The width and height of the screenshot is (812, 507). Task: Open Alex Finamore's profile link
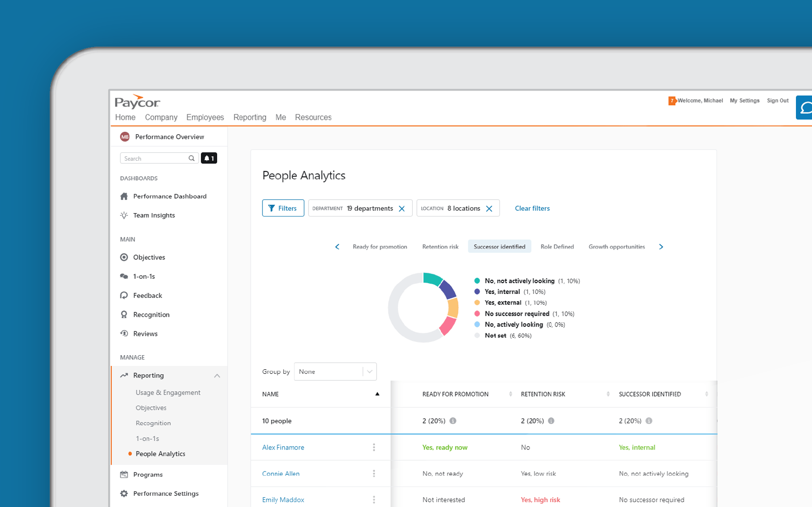pos(283,447)
